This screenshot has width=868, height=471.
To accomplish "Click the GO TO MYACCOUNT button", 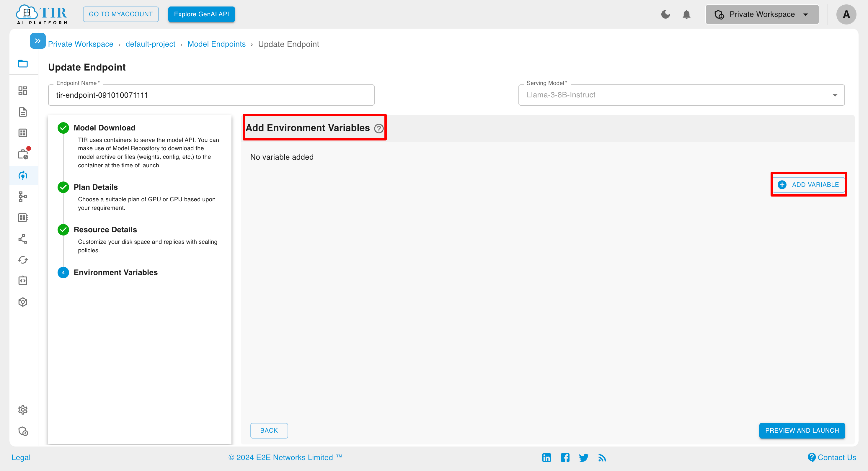I will point(121,14).
